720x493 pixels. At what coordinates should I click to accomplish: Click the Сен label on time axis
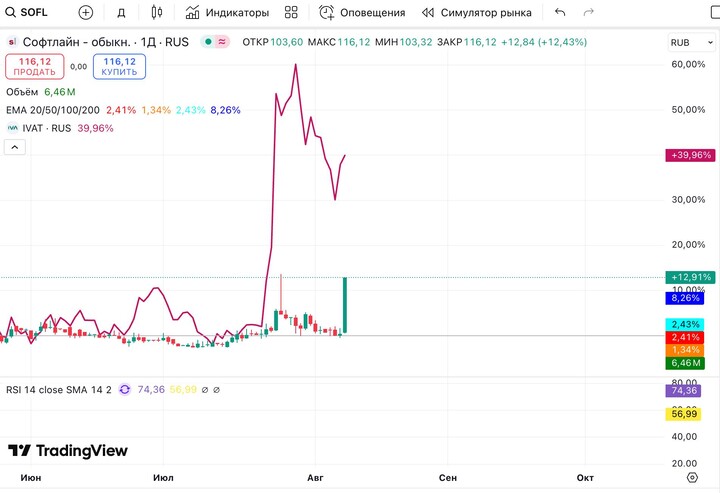coord(448,478)
